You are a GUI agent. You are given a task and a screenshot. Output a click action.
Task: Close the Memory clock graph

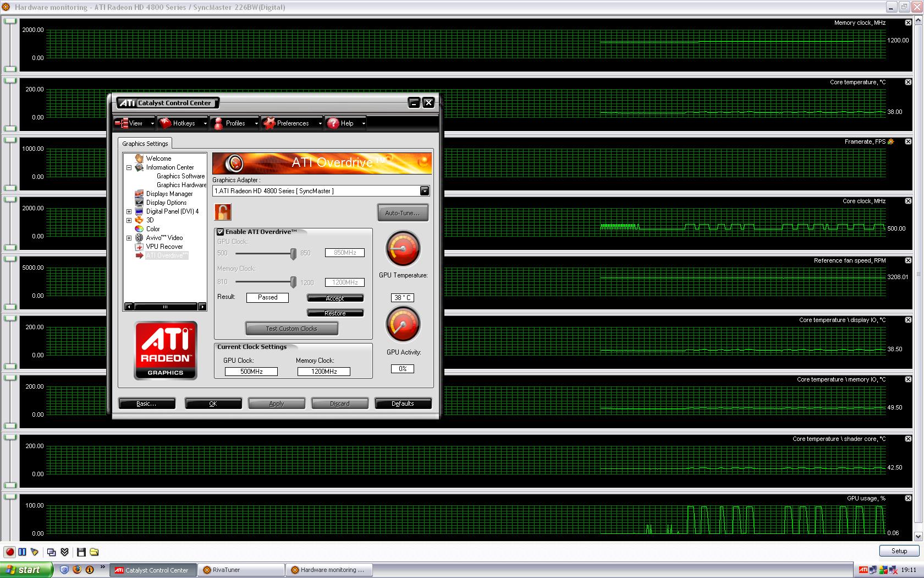(x=908, y=23)
